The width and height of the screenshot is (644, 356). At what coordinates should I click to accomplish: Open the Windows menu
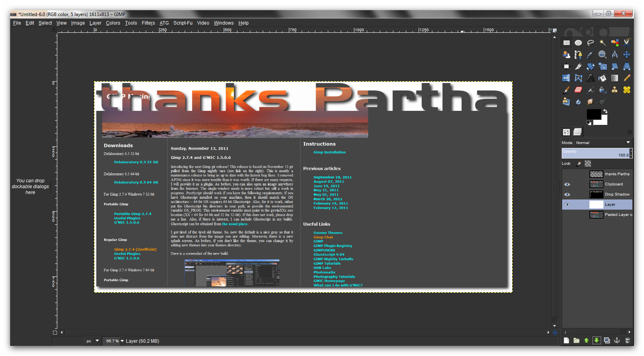coord(224,23)
